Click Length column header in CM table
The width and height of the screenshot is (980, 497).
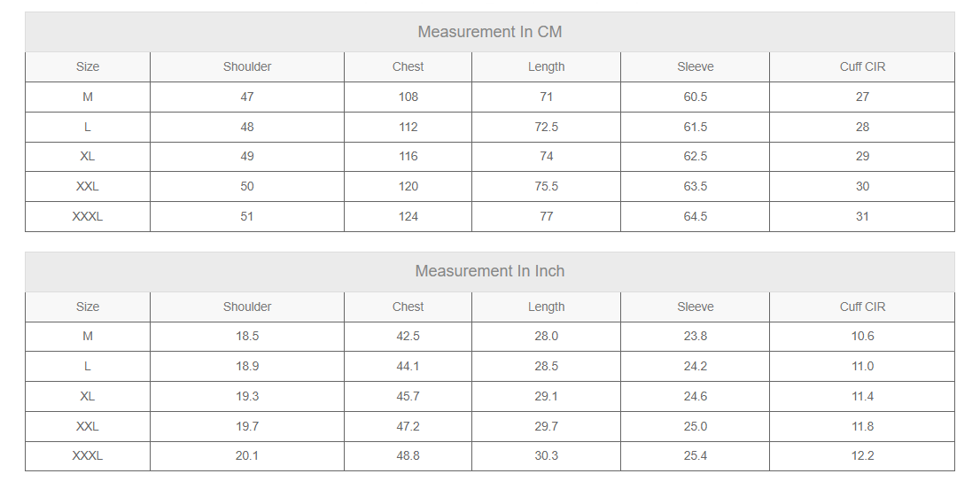point(546,67)
